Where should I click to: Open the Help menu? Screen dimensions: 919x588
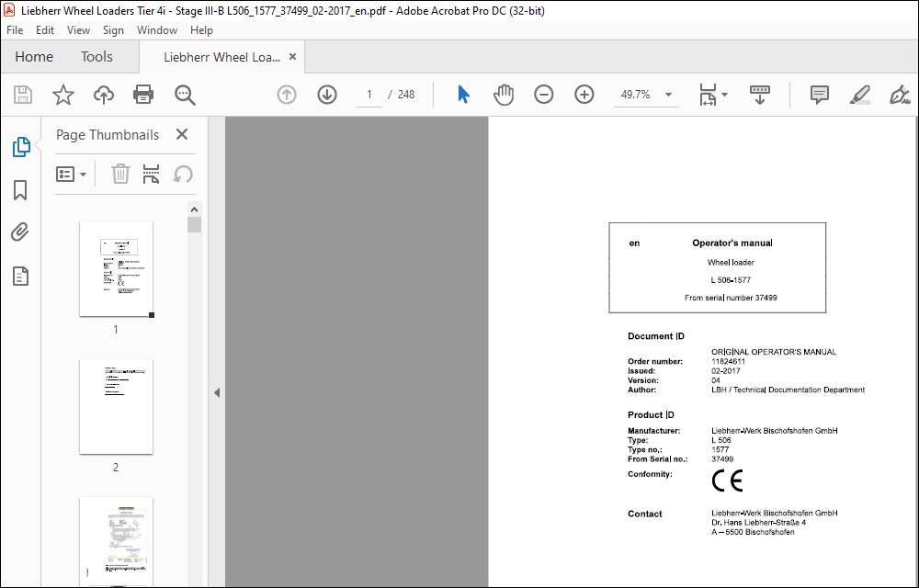(x=201, y=30)
